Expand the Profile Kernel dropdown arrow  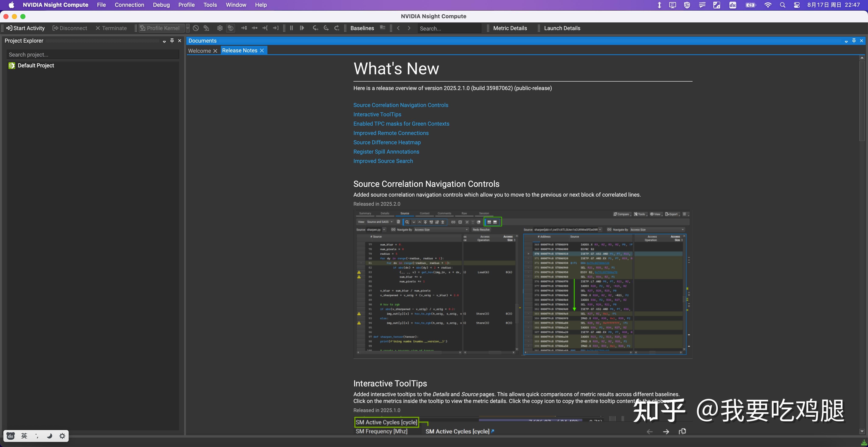[x=188, y=28]
